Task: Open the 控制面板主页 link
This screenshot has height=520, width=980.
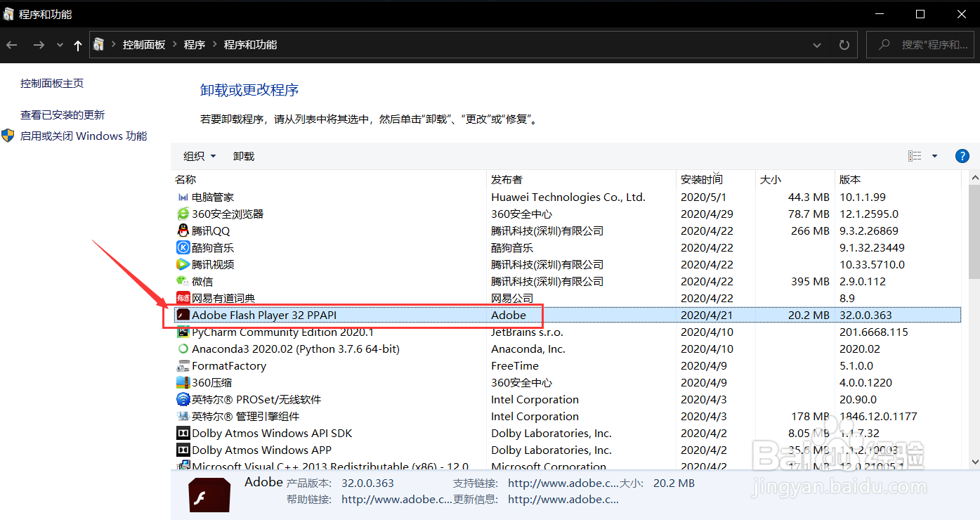Action: (52, 83)
